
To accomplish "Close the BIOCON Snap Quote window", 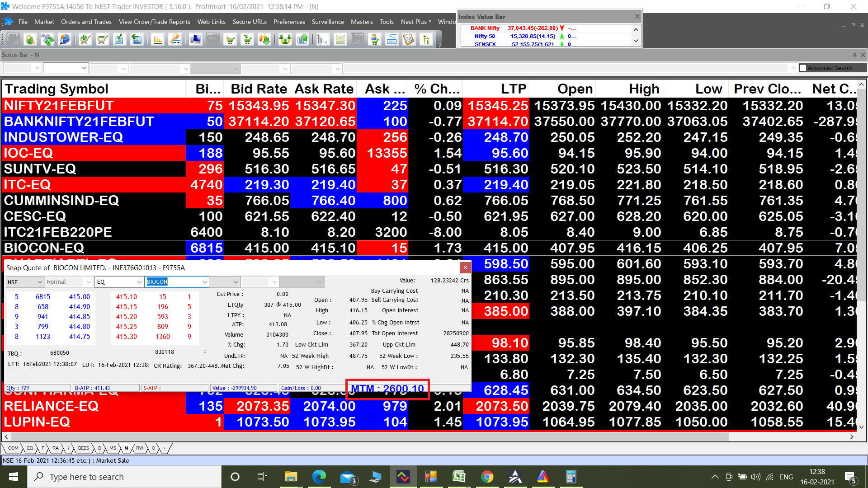I will pos(465,268).
